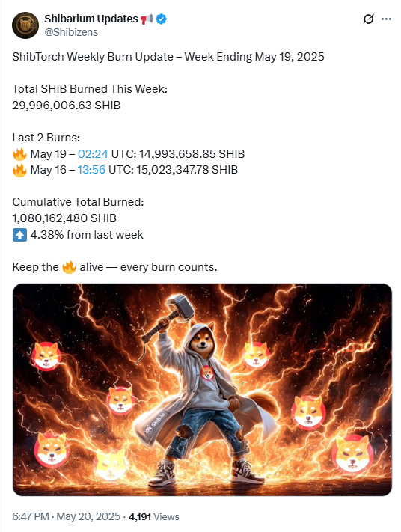Click the Grok slashed-circle icon

coord(368,19)
